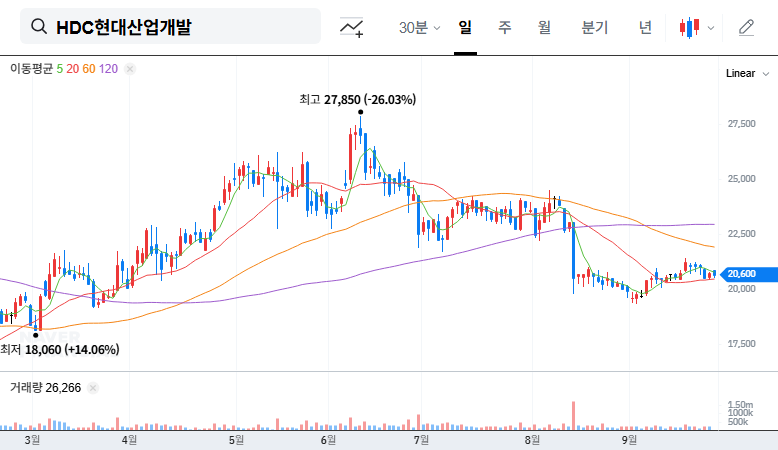Click the 6월 date axis label
Viewport: 778px width, 450px height.
pos(328,440)
